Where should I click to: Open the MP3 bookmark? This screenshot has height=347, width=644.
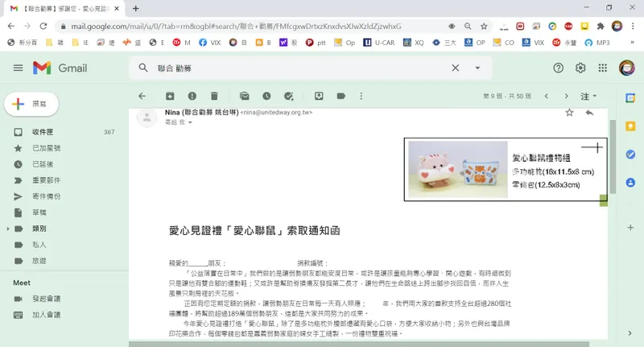coord(597,43)
